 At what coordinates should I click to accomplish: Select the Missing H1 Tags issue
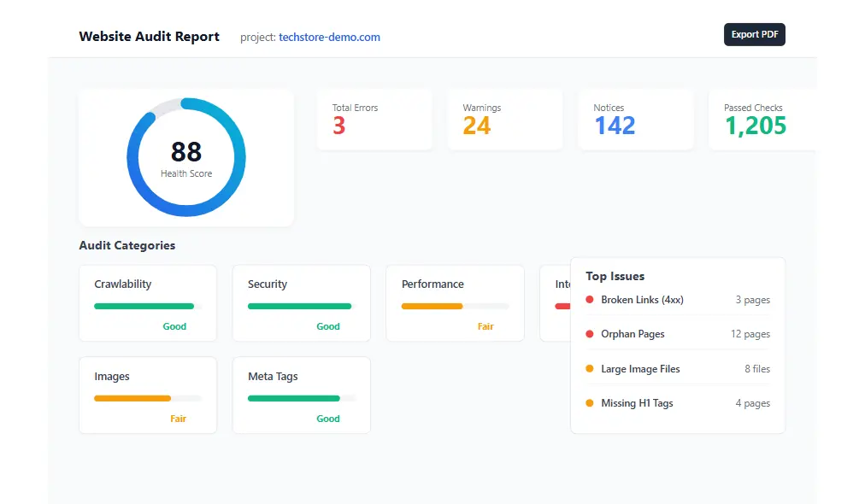678,403
